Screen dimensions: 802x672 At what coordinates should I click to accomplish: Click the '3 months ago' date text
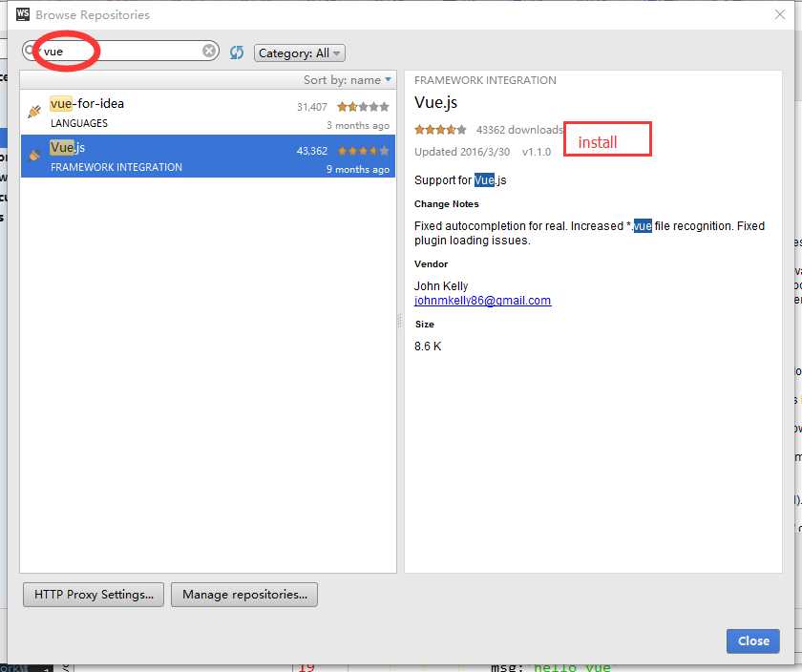(x=358, y=125)
